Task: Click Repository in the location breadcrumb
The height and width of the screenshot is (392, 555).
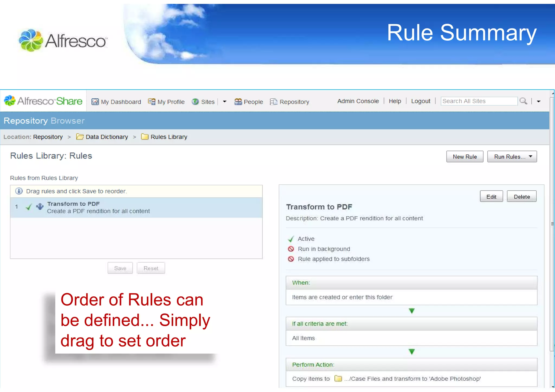Action: point(48,137)
